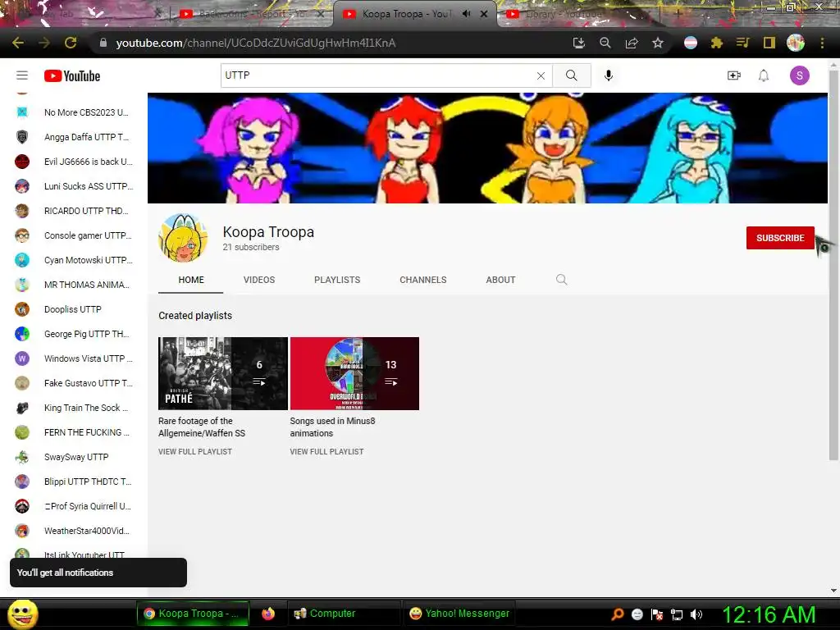Open Console gamer UTTP subscription
840x630 pixels.
coord(73,235)
